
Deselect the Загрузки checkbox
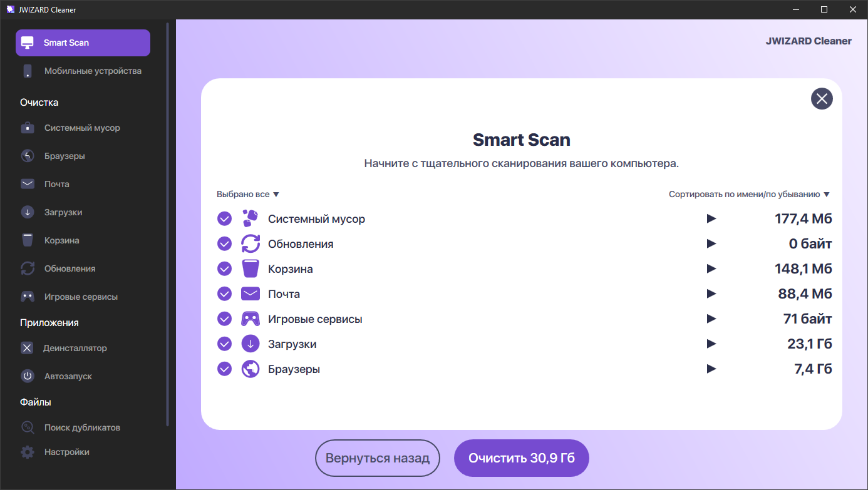[x=224, y=344]
